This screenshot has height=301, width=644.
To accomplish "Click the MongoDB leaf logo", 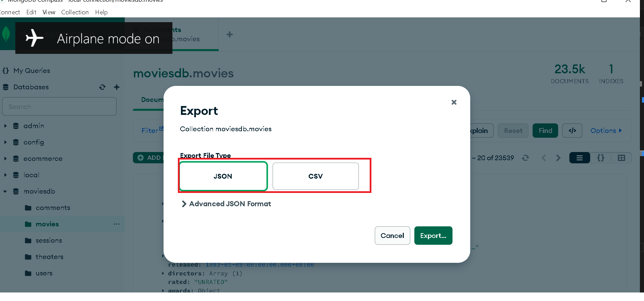I will (x=6, y=34).
